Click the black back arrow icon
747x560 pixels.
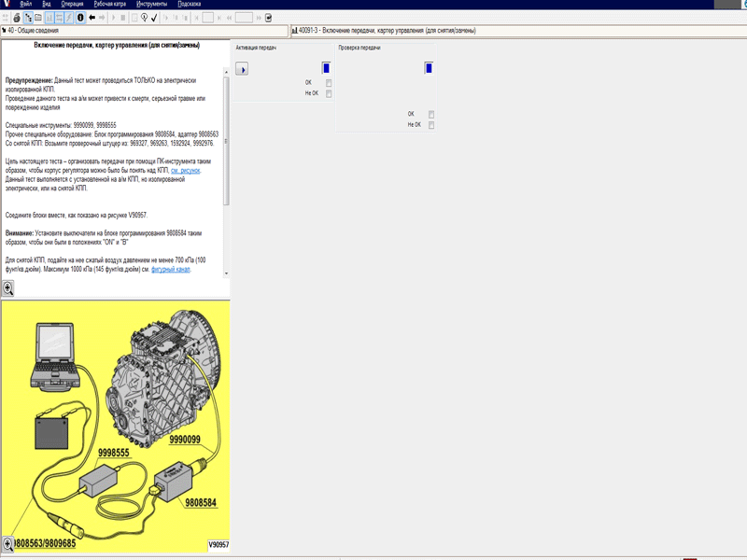pos(92,17)
